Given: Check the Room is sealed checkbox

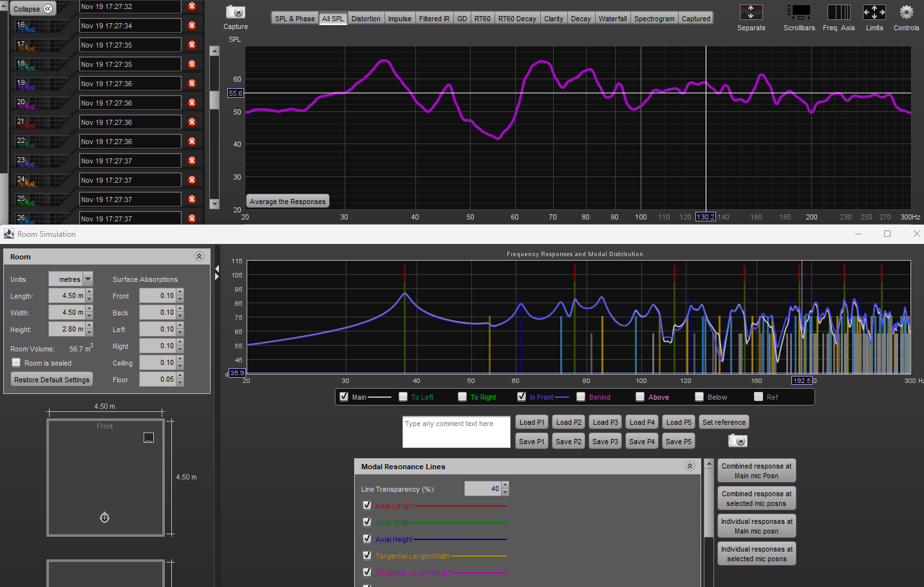Looking at the screenshot, I should (x=16, y=362).
